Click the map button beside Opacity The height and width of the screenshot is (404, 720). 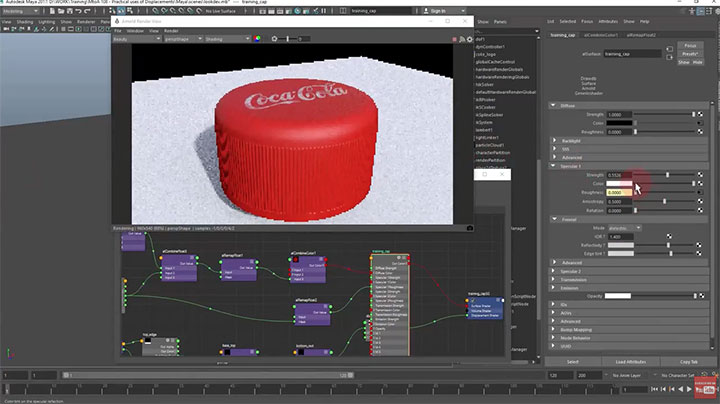click(x=702, y=296)
